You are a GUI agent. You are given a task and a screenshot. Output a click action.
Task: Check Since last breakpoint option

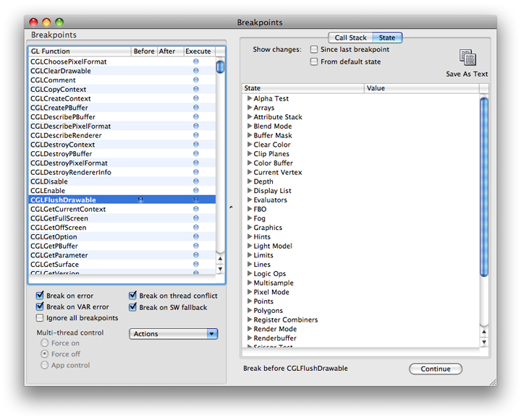click(x=314, y=50)
